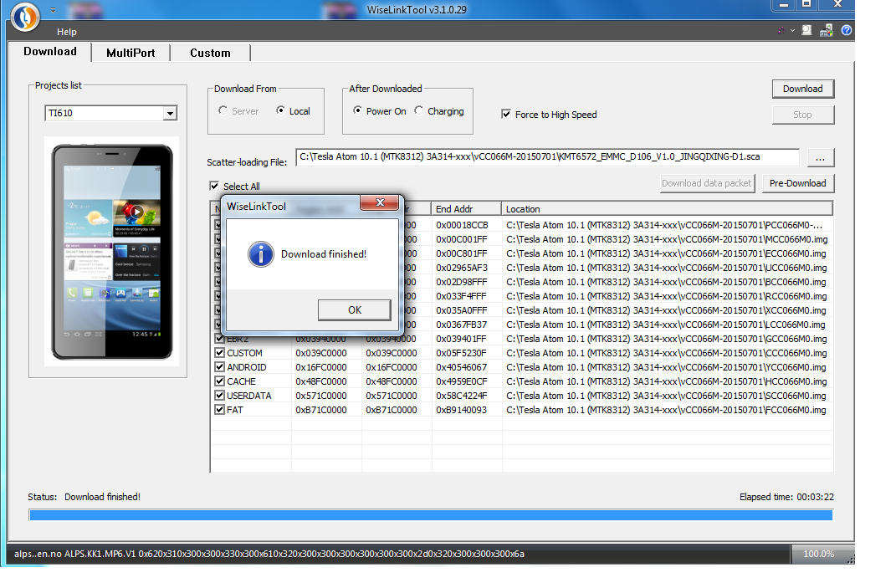This screenshot has height=588, width=896.
Task: Click the tablet preview image in Projects list
Action: [112, 252]
